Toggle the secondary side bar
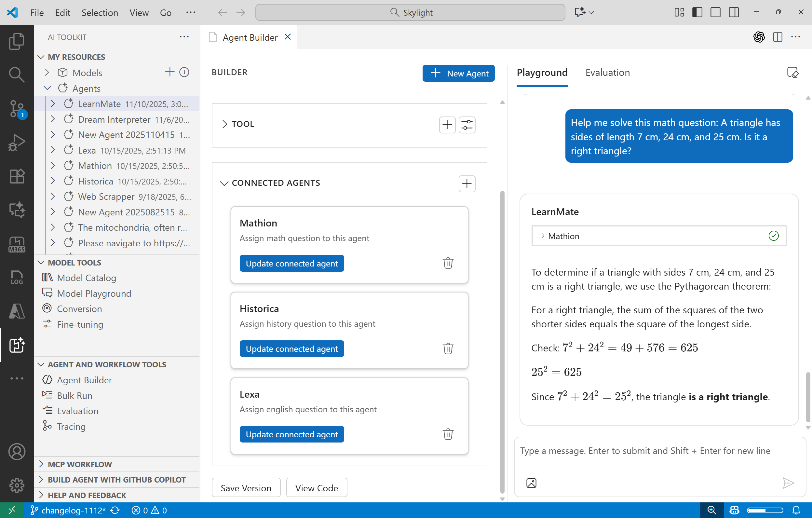 [733, 12]
